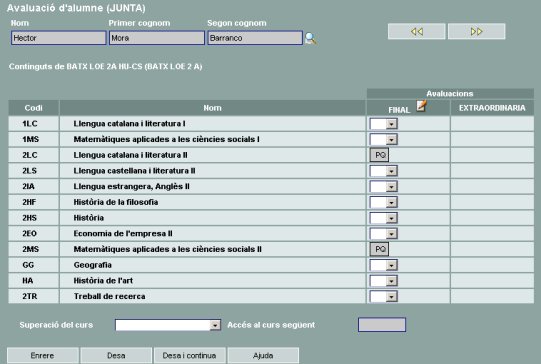The height and width of the screenshot is (364, 541).
Task: Click the Enrere button
Action: tap(43, 355)
